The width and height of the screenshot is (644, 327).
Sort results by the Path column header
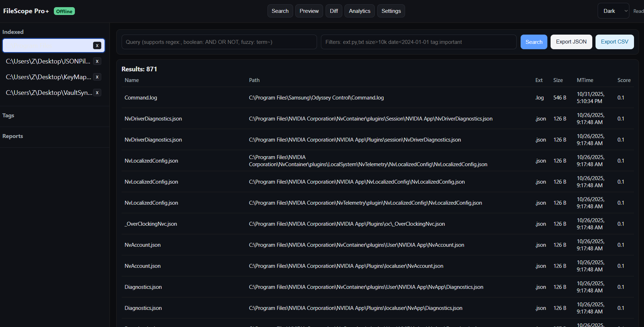(254, 80)
